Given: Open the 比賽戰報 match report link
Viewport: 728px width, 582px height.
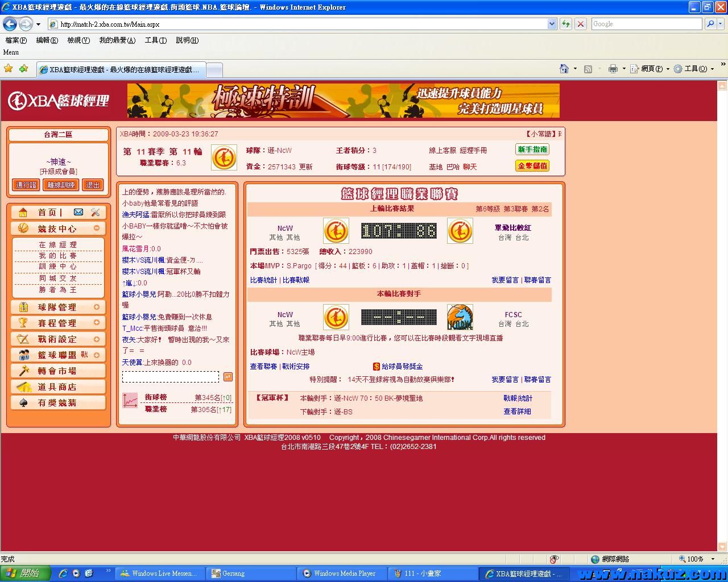Looking at the screenshot, I should click(x=296, y=280).
